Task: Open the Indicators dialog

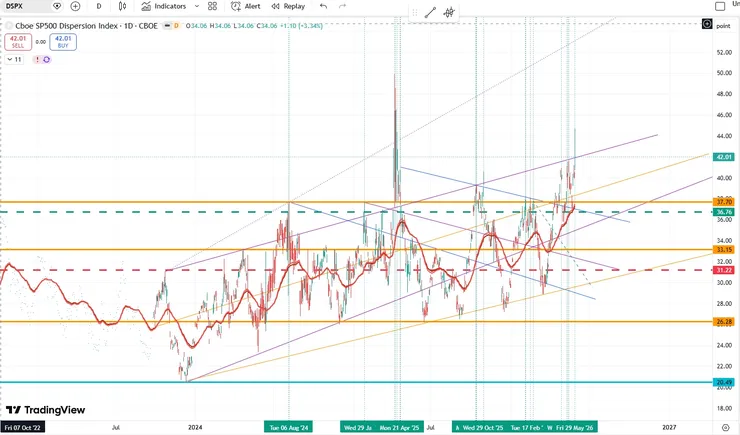Action: (164, 6)
